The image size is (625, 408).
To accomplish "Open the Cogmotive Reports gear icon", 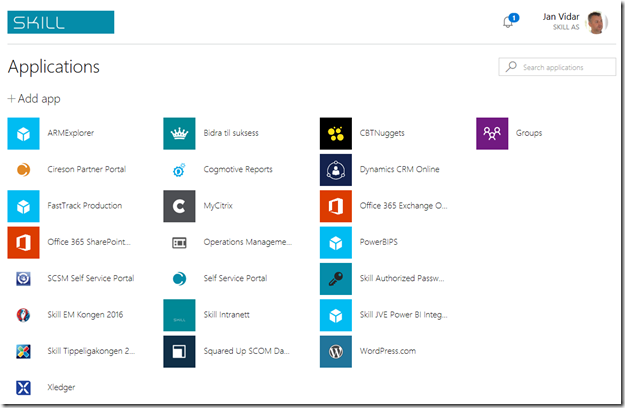I will 179,170.
